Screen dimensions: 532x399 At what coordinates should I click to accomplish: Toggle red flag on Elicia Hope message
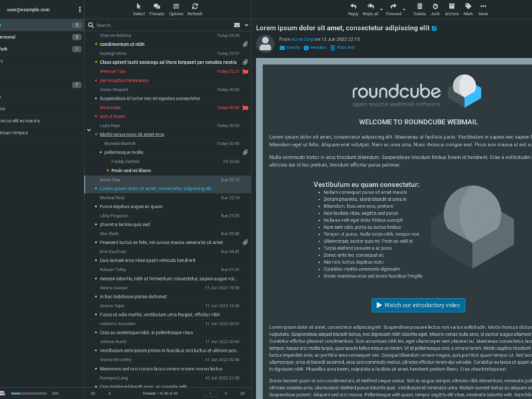(245, 108)
